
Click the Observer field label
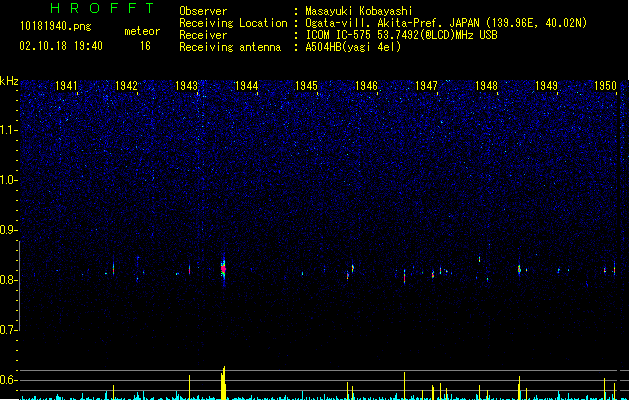tap(203, 11)
